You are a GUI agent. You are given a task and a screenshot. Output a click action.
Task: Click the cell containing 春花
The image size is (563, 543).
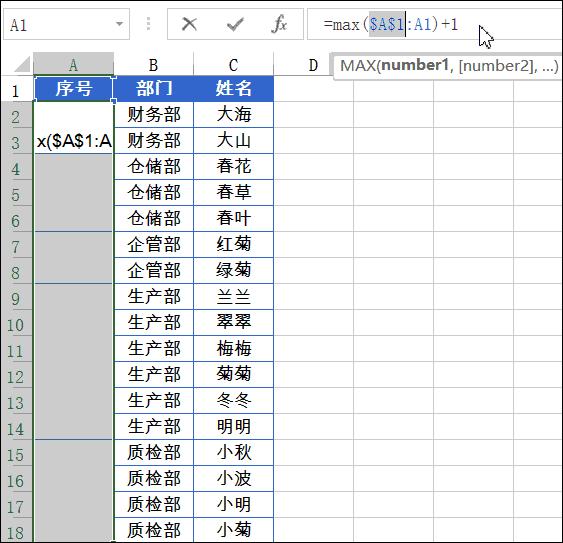(x=233, y=166)
